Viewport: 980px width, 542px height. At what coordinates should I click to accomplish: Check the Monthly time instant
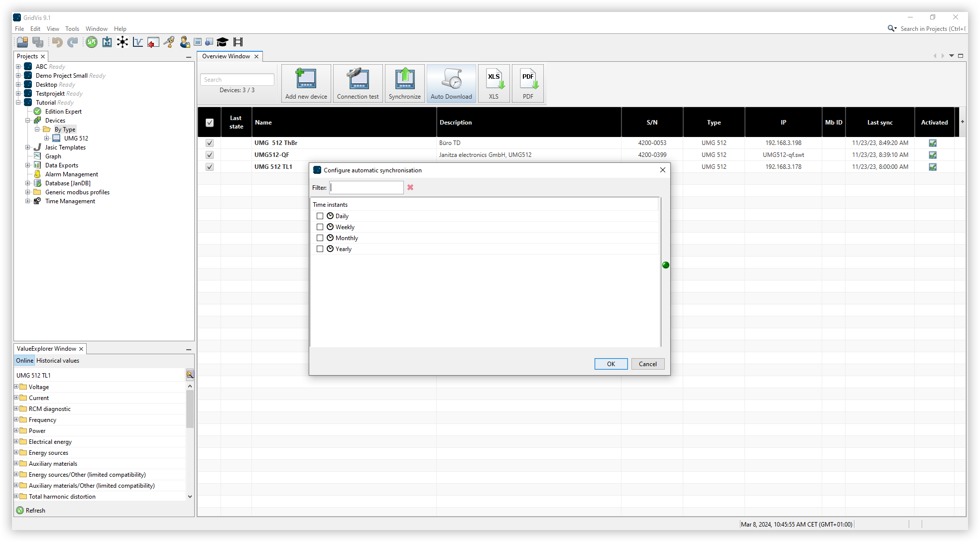click(x=320, y=238)
